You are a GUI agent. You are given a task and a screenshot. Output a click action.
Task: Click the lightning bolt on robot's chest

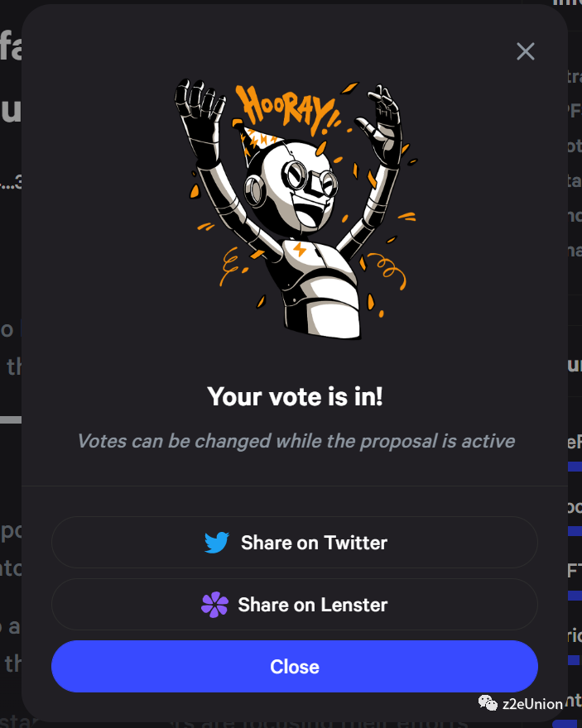pyautogui.click(x=300, y=249)
